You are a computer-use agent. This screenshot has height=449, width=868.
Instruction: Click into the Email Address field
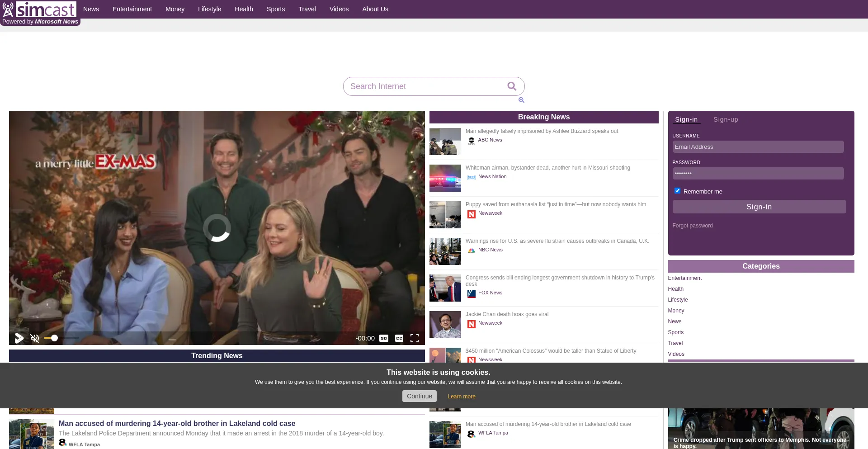tap(758, 147)
